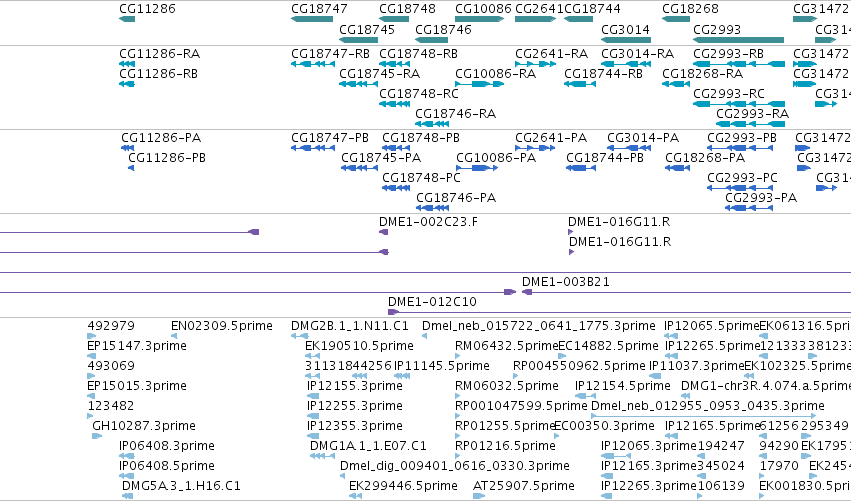The width and height of the screenshot is (851, 501).
Task: Select EST IP11145.5prime
Action: [442, 366]
